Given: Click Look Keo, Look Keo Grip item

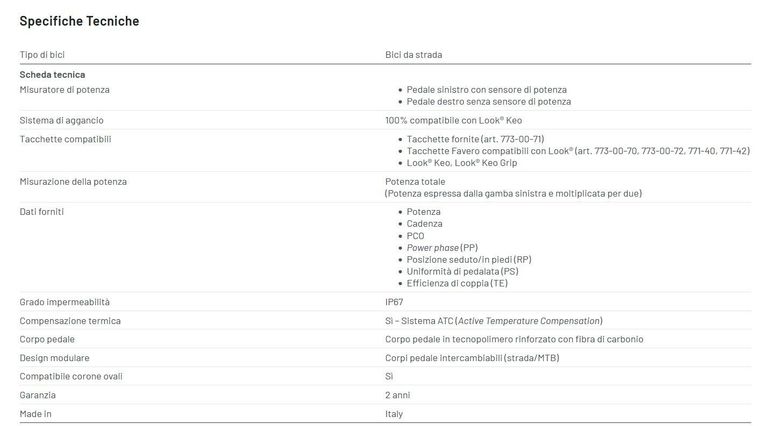Looking at the screenshot, I should (462, 163).
